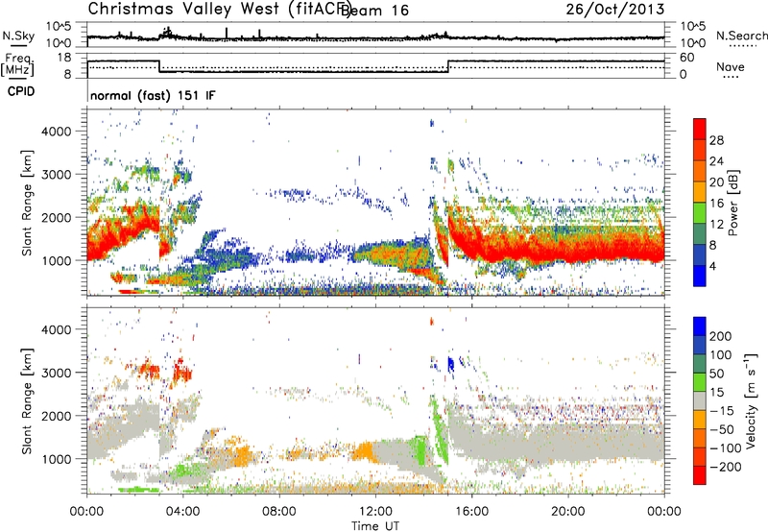Click the '-15' tick on the velocity colorbar
This screenshot has width=768, height=532.
[721, 410]
